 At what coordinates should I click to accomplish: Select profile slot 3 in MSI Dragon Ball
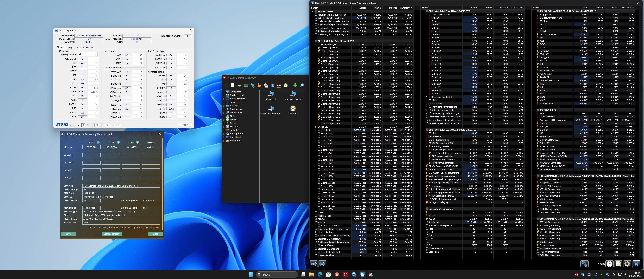(92, 125)
